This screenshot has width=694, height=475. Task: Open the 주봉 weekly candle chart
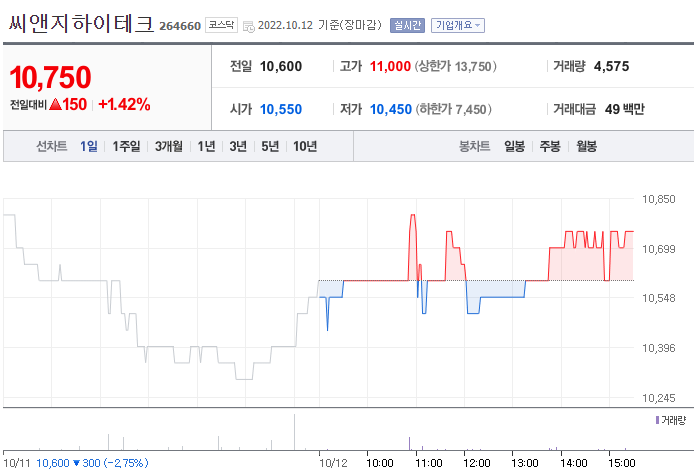(550, 146)
